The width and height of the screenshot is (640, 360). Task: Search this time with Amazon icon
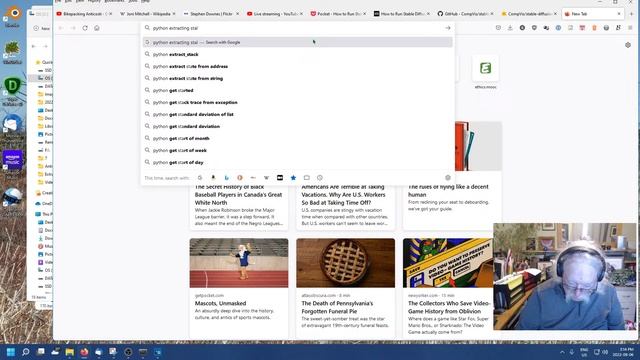click(x=213, y=178)
